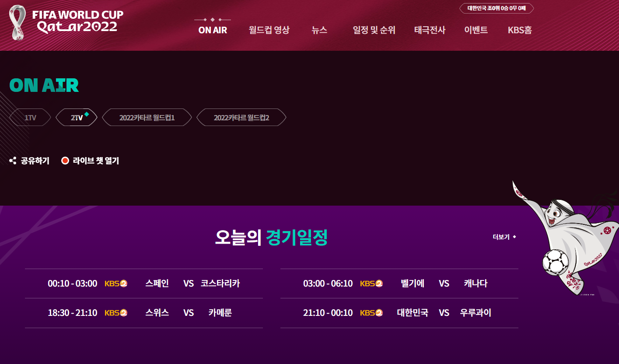Click KBS2 logo in 스페인 VS 코스타리카 row
This screenshot has width=619, height=364.
(116, 283)
